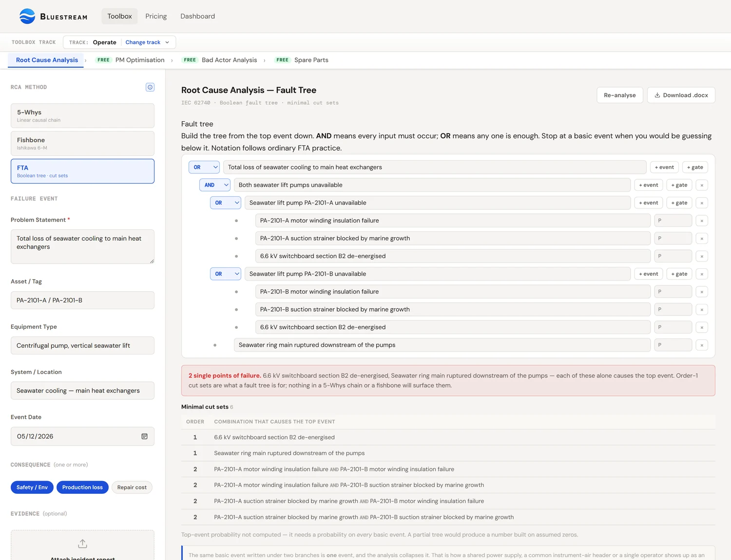Viewport: 731px width, 560px height.
Task: Select the FTA RCA method
Action: click(x=82, y=171)
